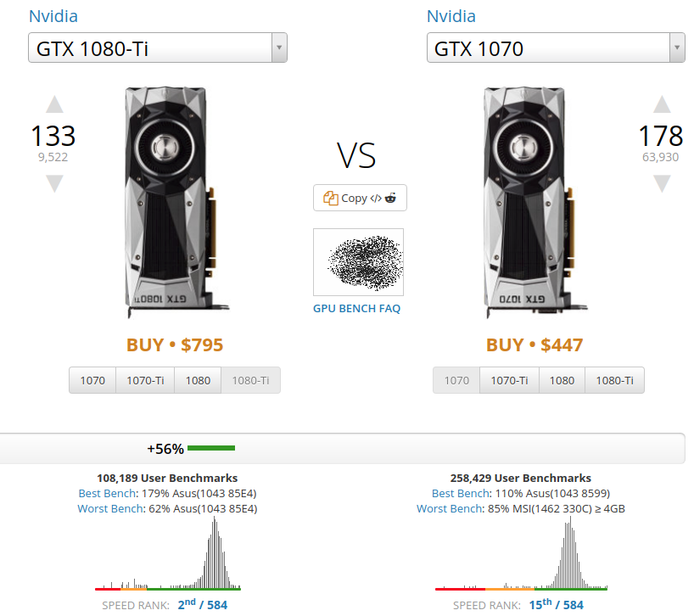Select 1080 tab under left card
Viewport: 694px width, 616px height.
(x=198, y=380)
